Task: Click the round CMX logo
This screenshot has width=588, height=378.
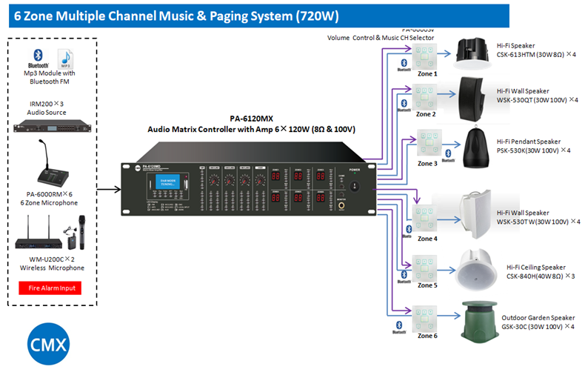Action: (49, 345)
